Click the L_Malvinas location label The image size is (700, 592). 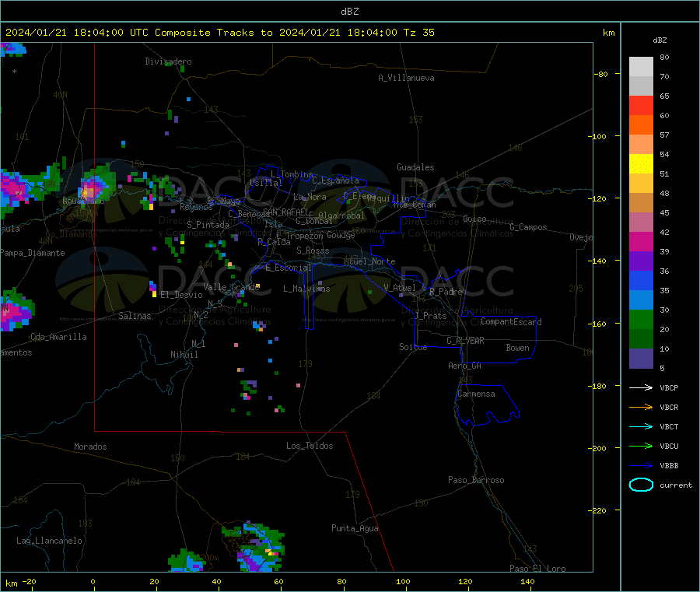[x=306, y=289]
